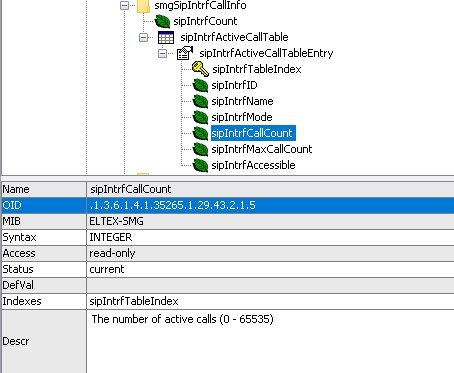Click the Name value sipIntrfCallCount
This screenshot has height=373, width=454.
[130, 189]
